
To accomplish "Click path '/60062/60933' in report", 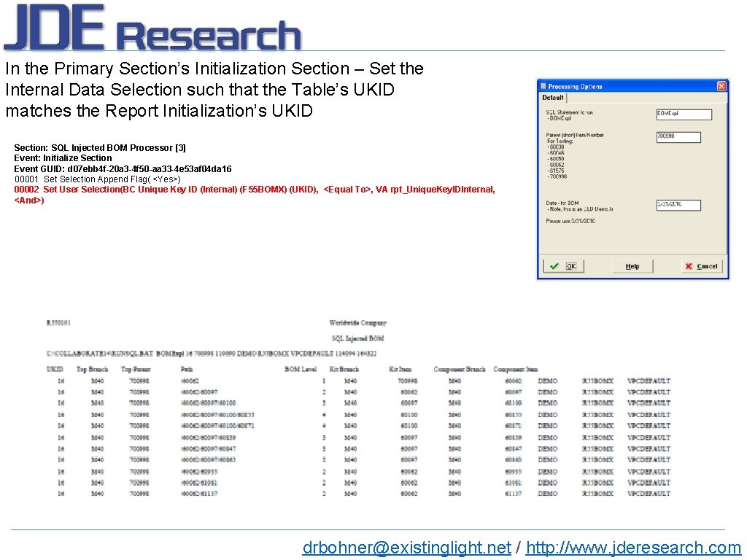I will pos(199,472).
